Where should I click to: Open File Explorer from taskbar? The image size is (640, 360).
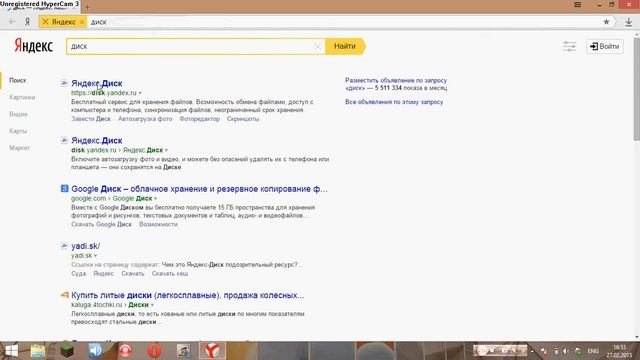[38, 351]
